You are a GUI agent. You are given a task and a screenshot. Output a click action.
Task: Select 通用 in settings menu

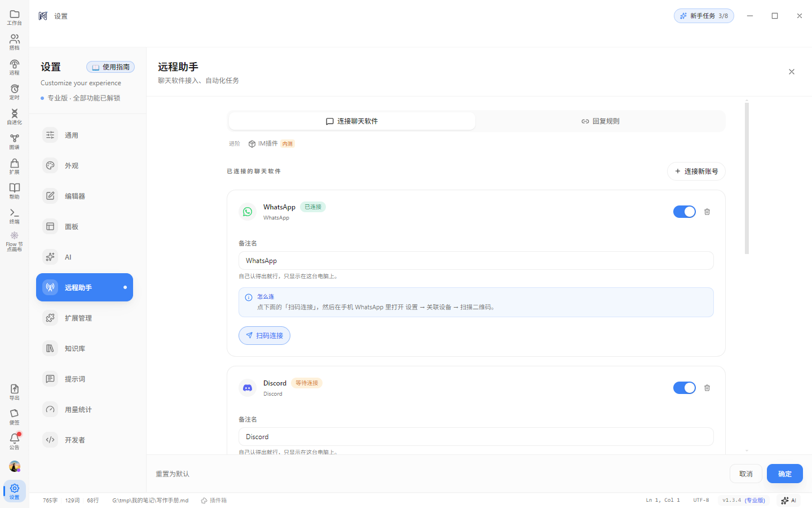point(85,135)
